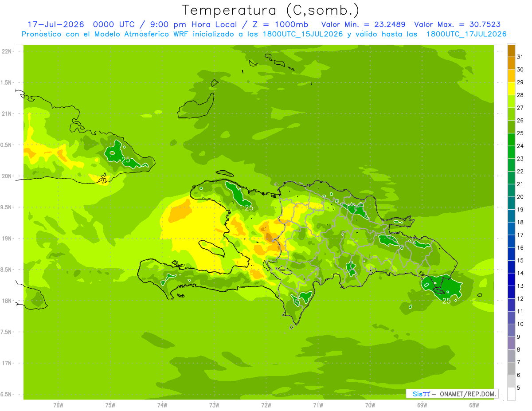The height and width of the screenshot is (411, 532).
Task: Click the "5" legend value
Action: pyautogui.click(x=518, y=388)
